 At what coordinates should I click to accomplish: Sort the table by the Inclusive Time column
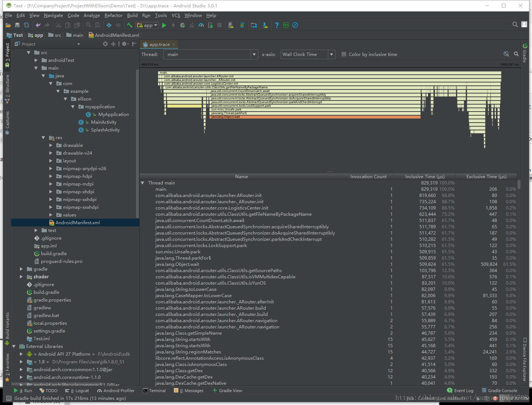(425, 177)
